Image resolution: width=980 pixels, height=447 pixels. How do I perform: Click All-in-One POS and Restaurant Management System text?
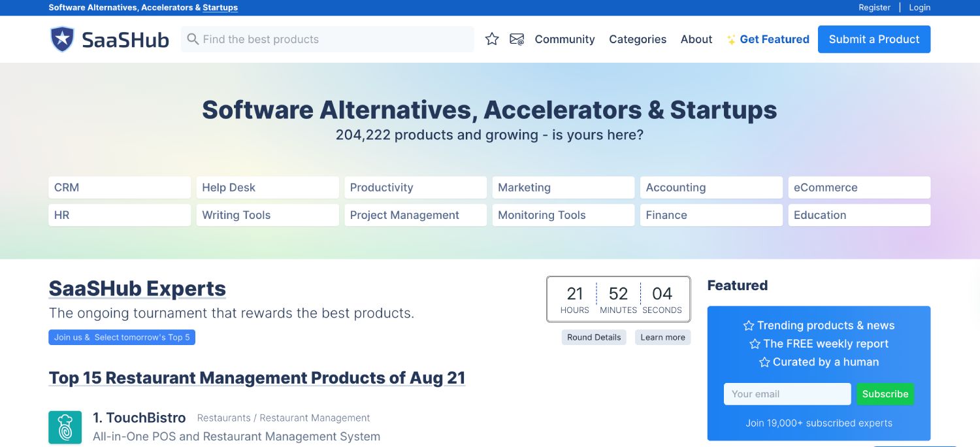tap(237, 437)
